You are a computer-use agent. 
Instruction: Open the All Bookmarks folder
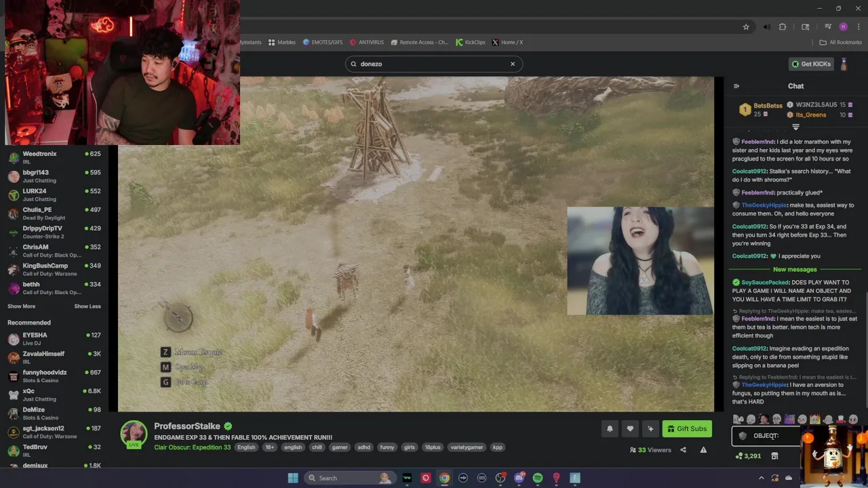pyautogui.click(x=840, y=42)
